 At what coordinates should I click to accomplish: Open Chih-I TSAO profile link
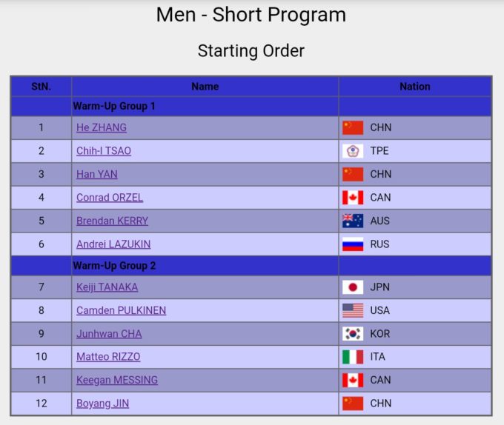point(104,151)
